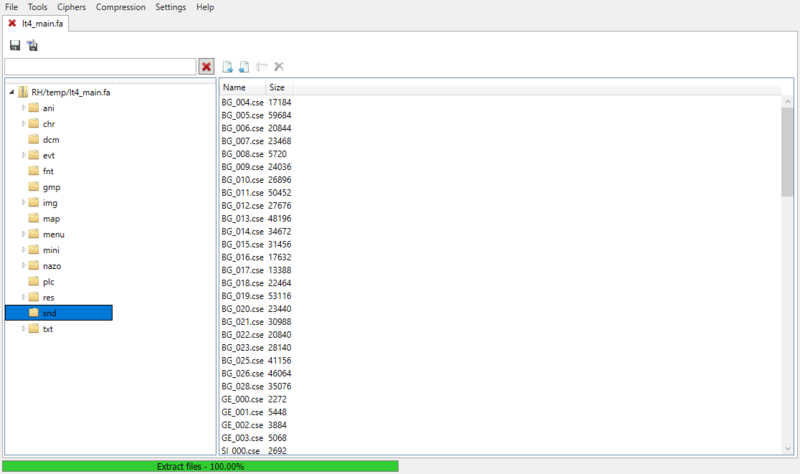Open the Ciphers menu
800x474 pixels.
pos(71,7)
